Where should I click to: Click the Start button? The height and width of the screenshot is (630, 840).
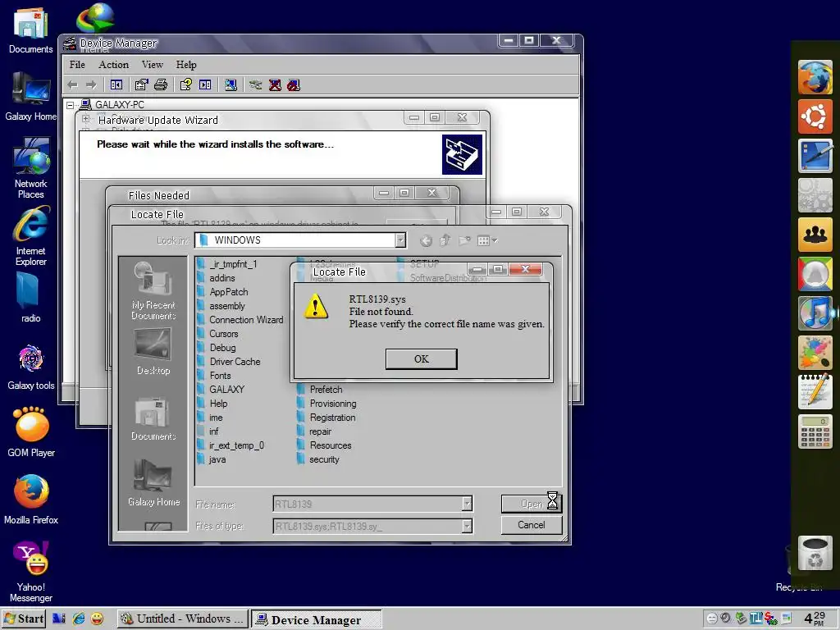tap(24, 619)
